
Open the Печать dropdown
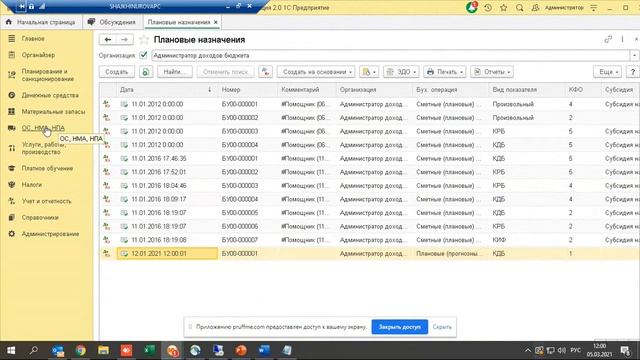(x=444, y=72)
